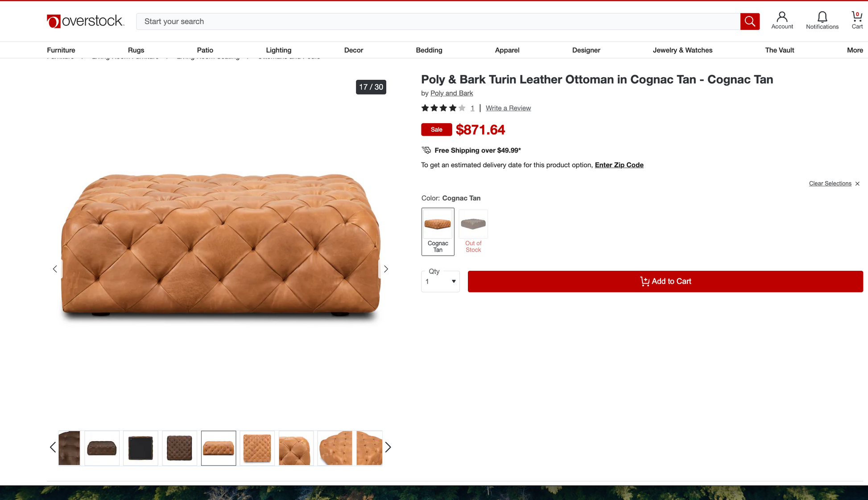Open the Account icon
Image resolution: width=868 pixels, height=500 pixels.
tap(782, 21)
